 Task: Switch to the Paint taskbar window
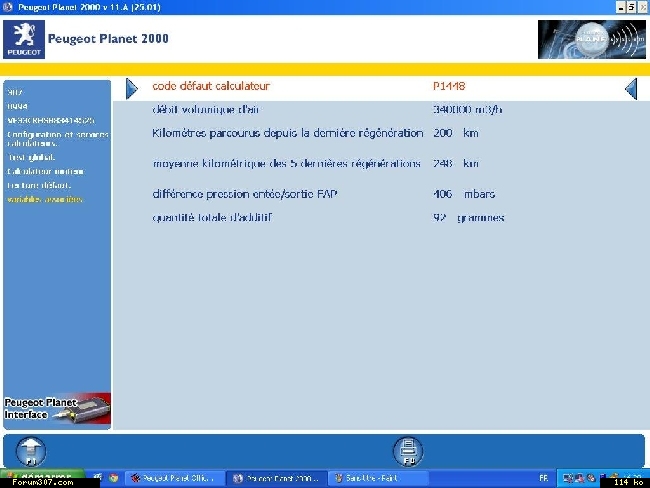[x=379, y=478]
